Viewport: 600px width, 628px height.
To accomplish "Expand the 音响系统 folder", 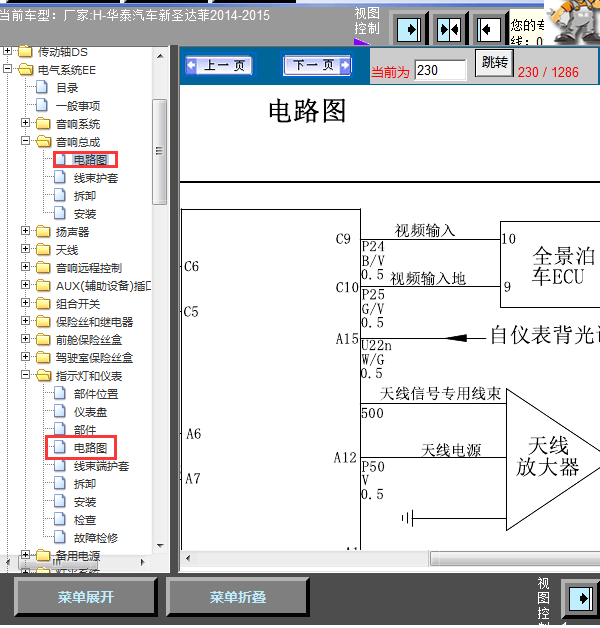I will [x=26, y=123].
